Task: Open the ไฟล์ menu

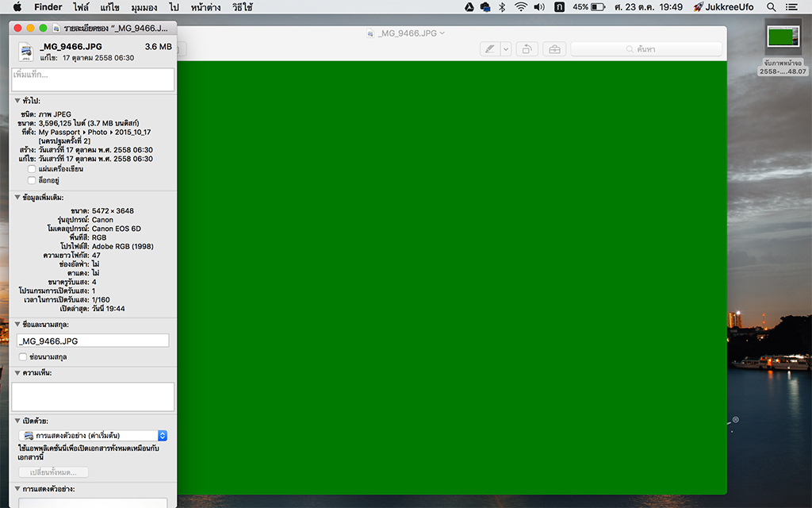Action: tap(81, 6)
